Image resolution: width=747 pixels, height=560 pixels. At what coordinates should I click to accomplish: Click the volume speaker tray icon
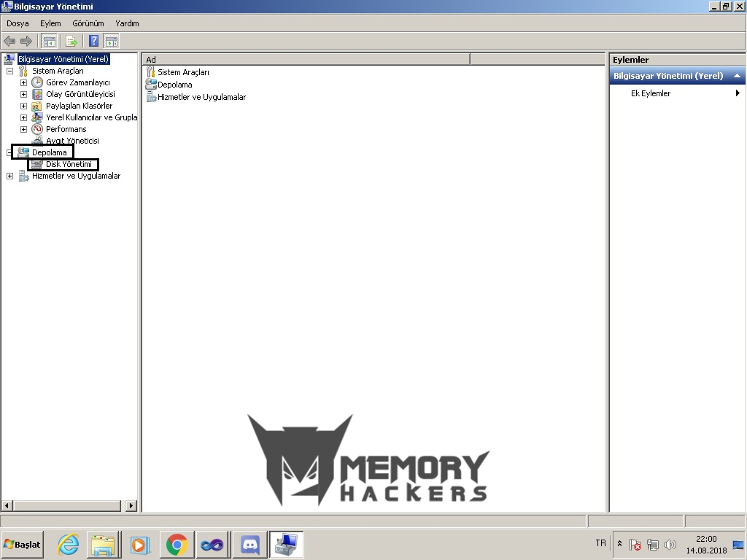coord(670,544)
